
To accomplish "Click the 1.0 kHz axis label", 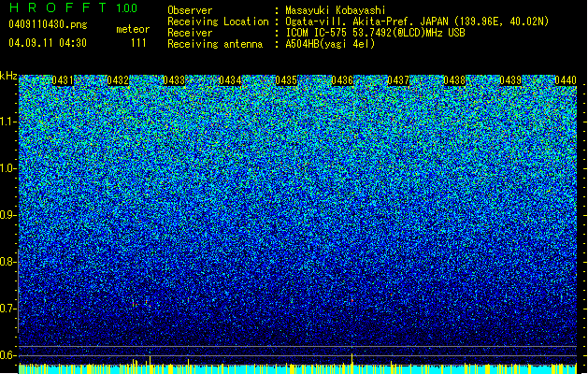I will tap(8, 168).
